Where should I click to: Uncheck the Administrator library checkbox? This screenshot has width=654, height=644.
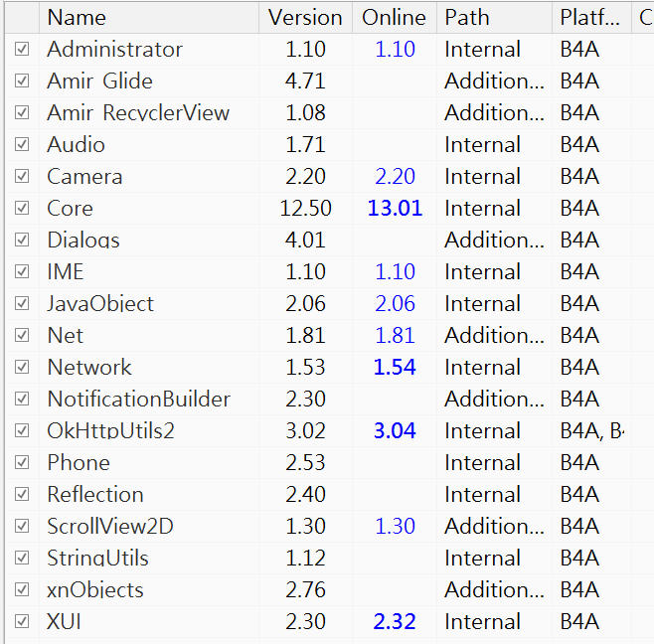22,49
